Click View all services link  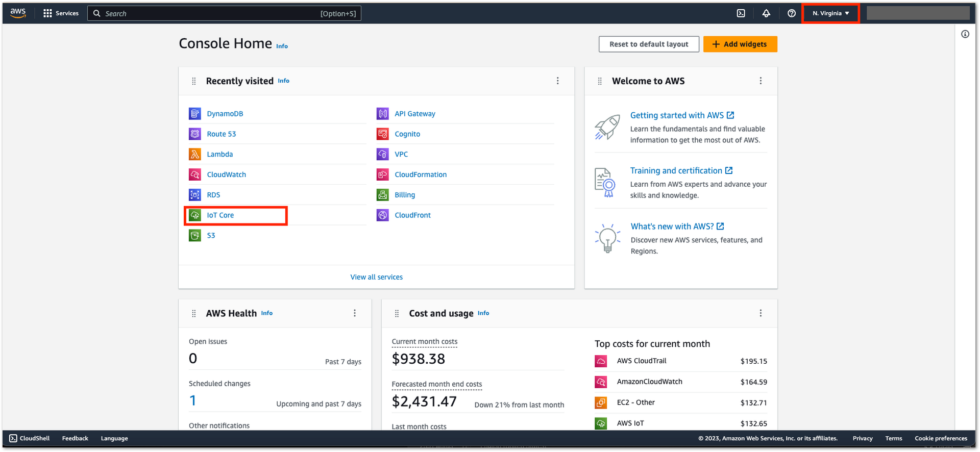[376, 277]
